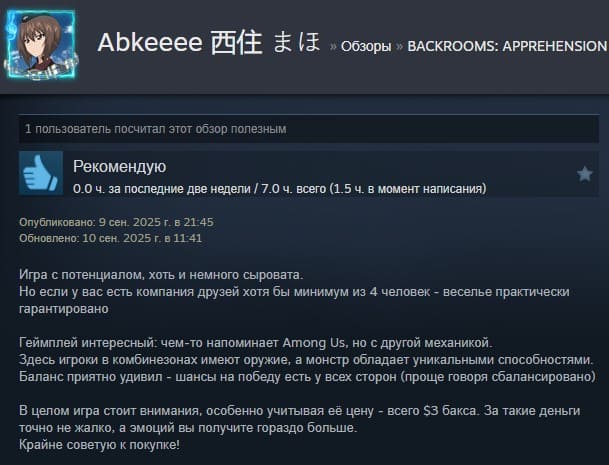Viewport: 609px width, 465px height.
Task: Open the reviewer's anime avatar picture
Action: pos(40,45)
